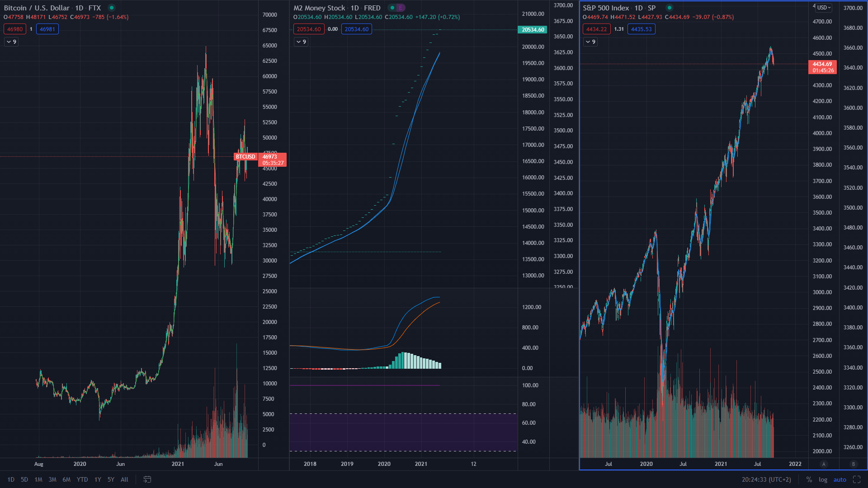Toggle auto scale mode
Image resolution: width=868 pixels, height=488 pixels.
point(840,479)
